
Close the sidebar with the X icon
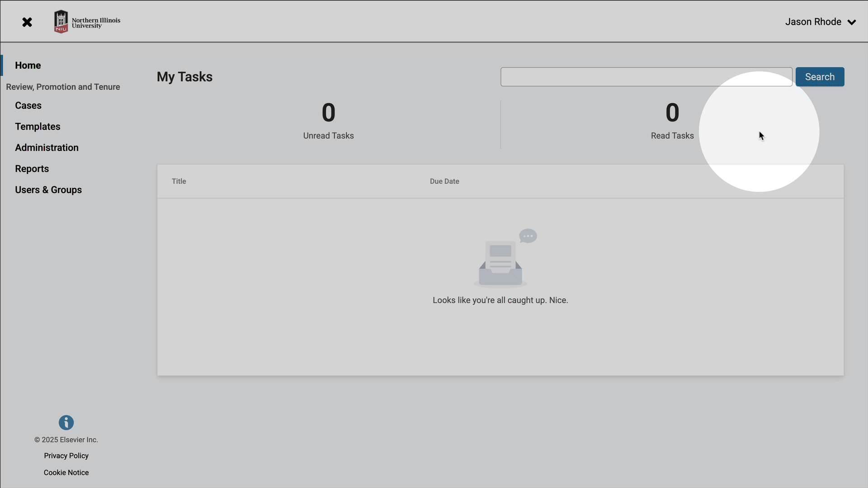click(27, 22)
